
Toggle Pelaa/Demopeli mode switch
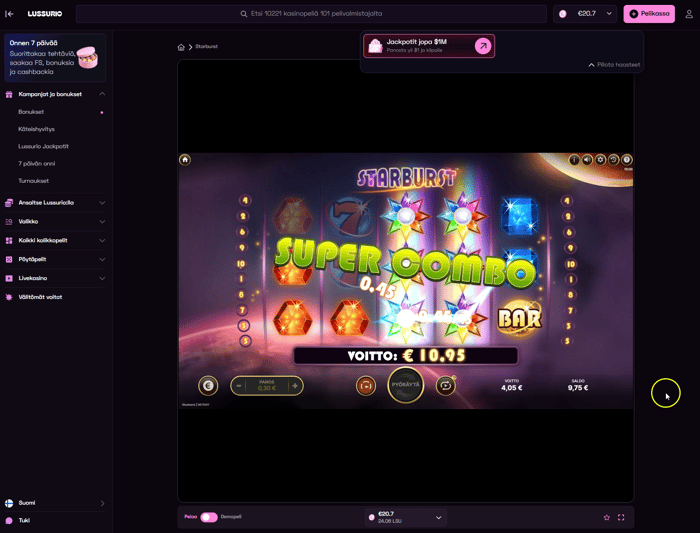(x=209, y=517)
